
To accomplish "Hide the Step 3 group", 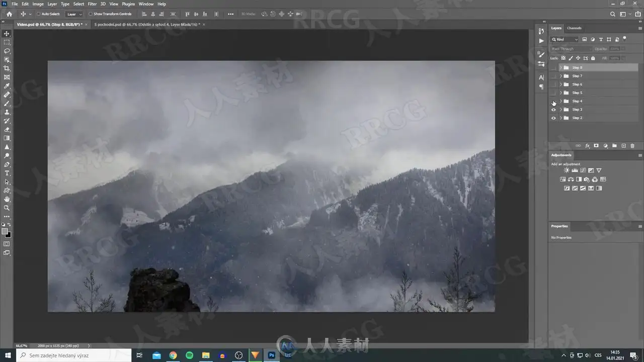I will (553, 110).
